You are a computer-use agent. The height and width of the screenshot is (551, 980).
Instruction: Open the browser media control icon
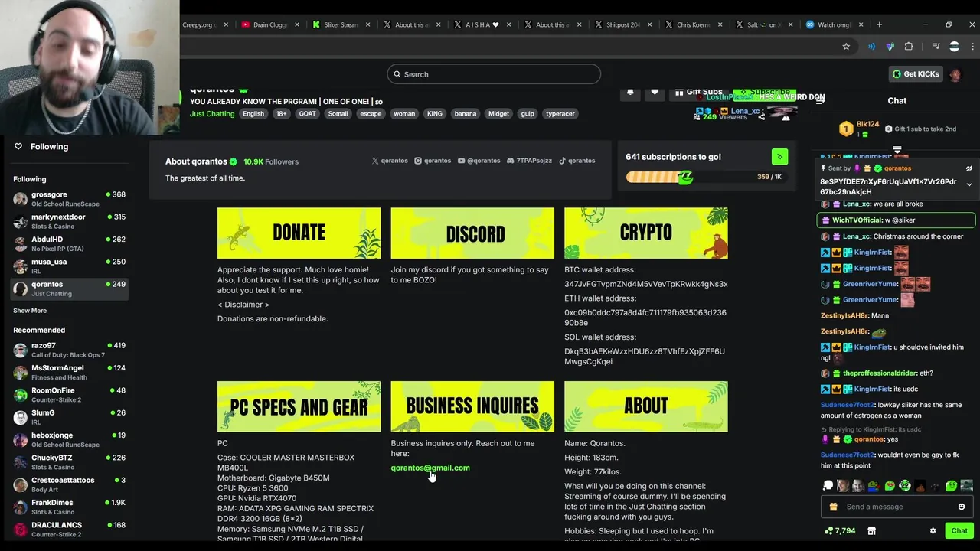tap(936, 47)
